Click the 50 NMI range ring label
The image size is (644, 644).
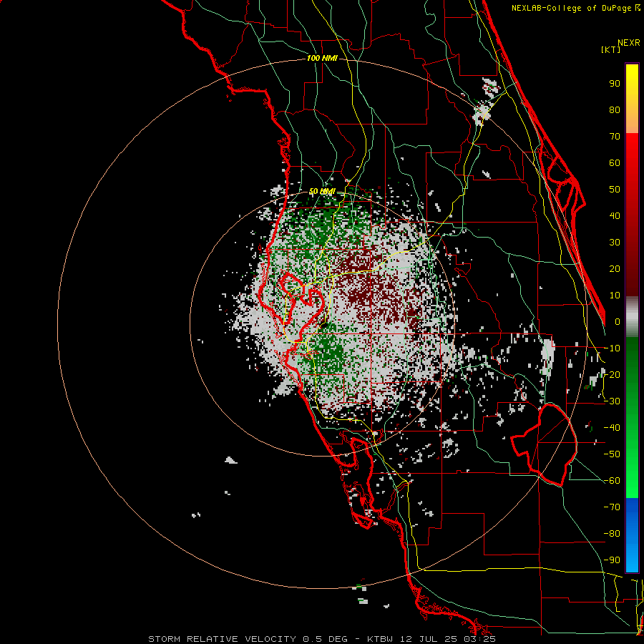click(x=322, y=191)
